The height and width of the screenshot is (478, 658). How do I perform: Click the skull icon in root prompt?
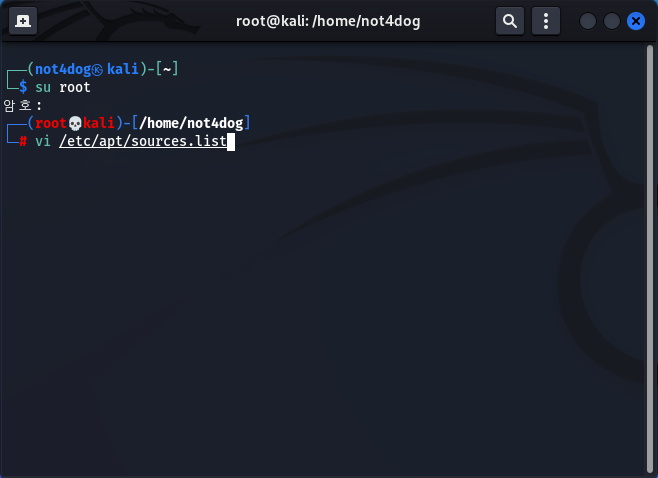click(75, 123)
